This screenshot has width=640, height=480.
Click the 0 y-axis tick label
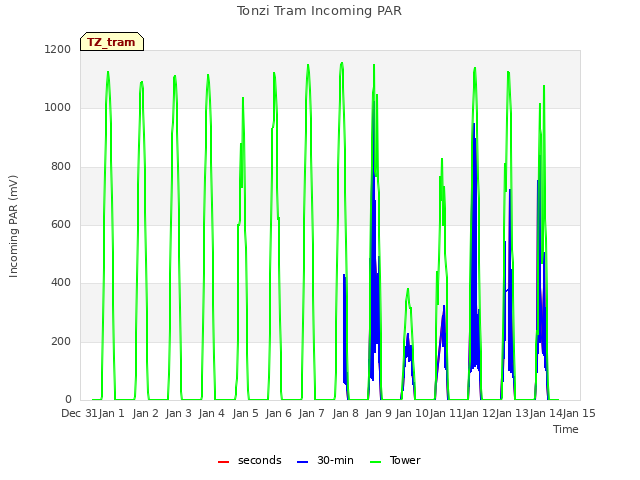point(68,400)
